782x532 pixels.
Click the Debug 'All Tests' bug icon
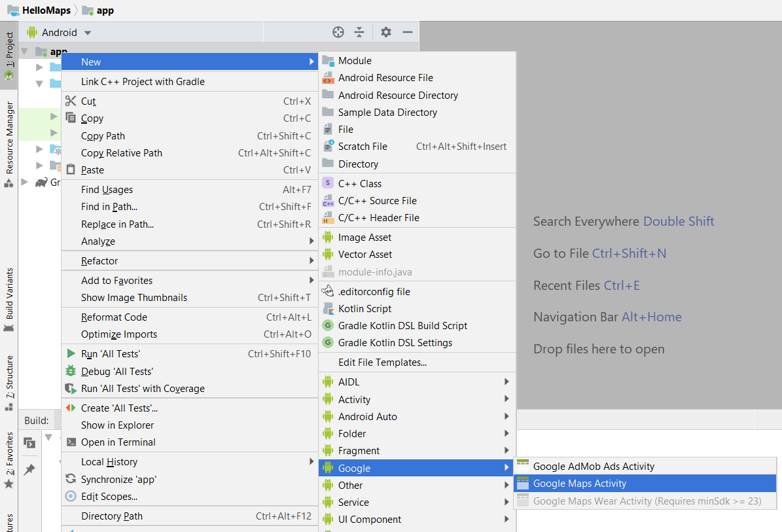coord(71,371)
